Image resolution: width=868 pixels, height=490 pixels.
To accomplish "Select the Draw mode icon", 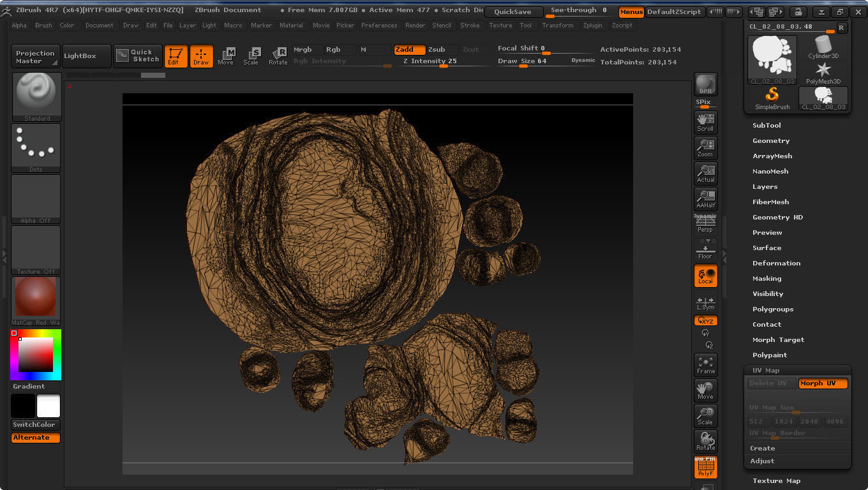I will click(201, 56).
